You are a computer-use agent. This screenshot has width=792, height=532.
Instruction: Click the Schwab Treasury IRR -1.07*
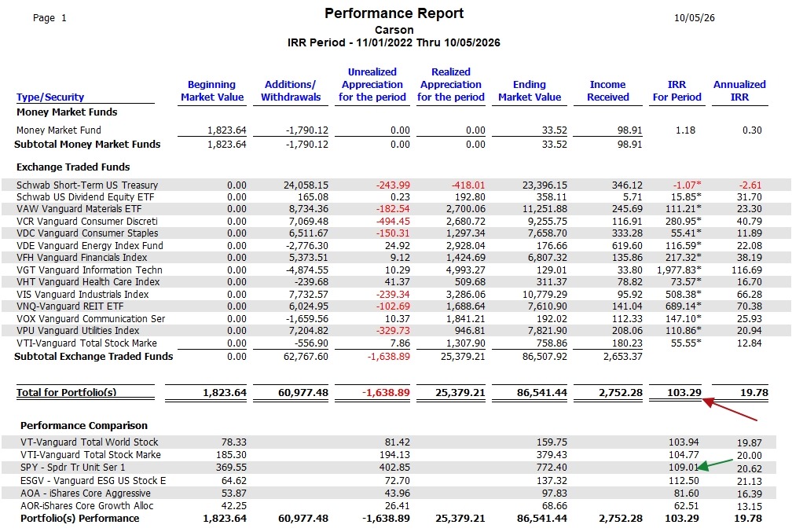(687, 185)
